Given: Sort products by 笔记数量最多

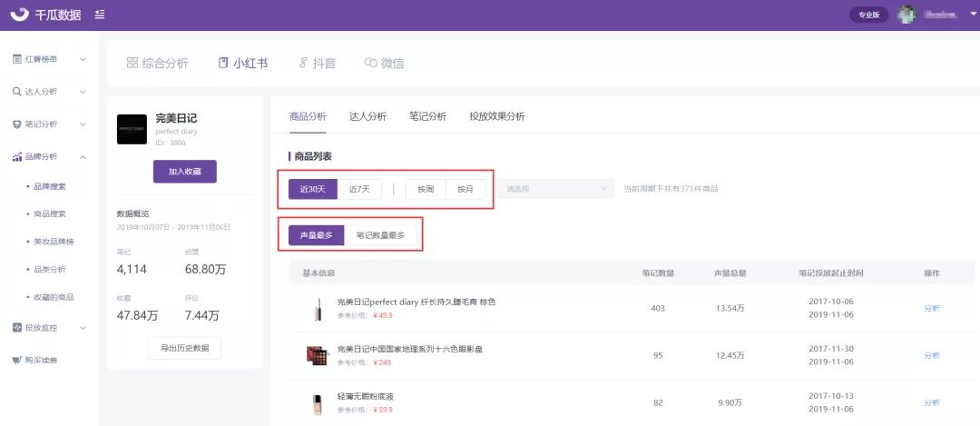Looking at the screenshot, I should (x=380, y=235).
